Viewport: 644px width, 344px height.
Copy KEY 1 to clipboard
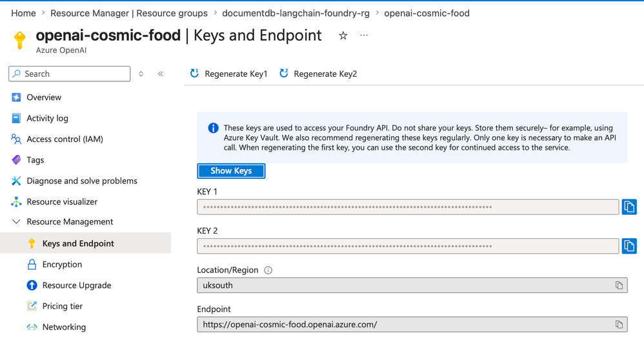[629, 207]
